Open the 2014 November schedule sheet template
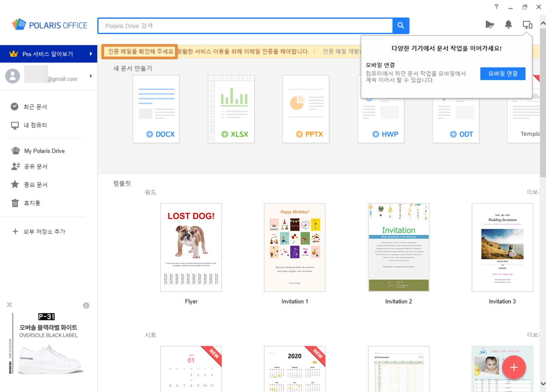This screenshot has height=392, width=546. [399, 369]
